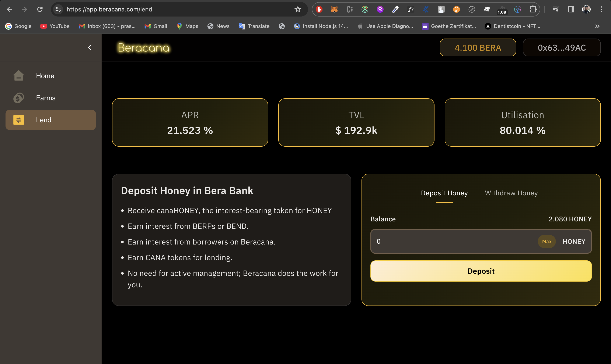This screenshot has height=364, width=611.
Task: Open the MetaMask fox extension
Action: [x=334, y=9]
